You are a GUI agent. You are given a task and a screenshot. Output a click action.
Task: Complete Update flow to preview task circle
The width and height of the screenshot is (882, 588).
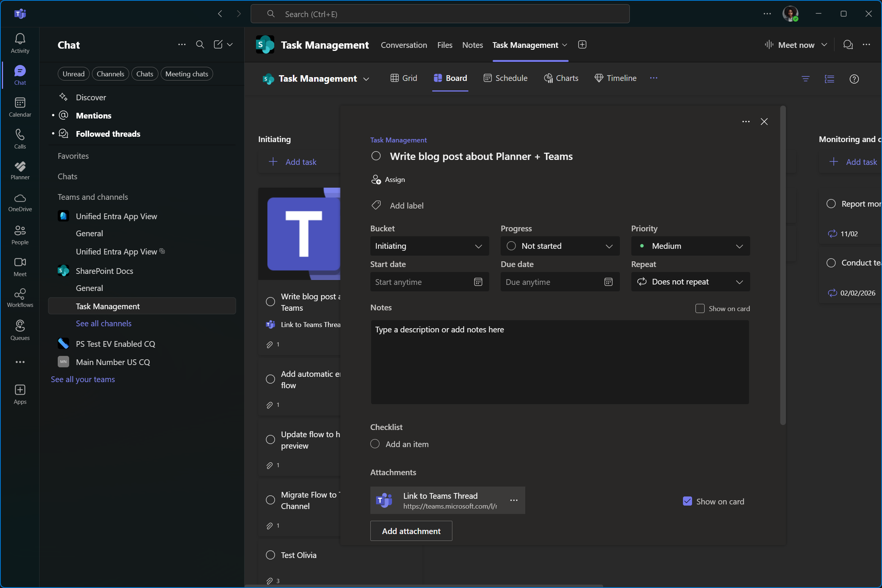pyautogui.click(x=270, y=439)
